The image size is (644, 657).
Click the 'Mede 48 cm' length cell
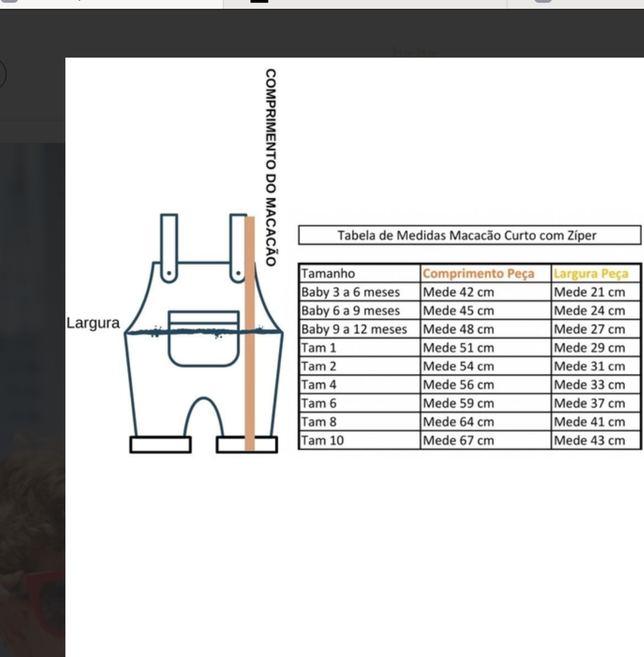(486, 329)
